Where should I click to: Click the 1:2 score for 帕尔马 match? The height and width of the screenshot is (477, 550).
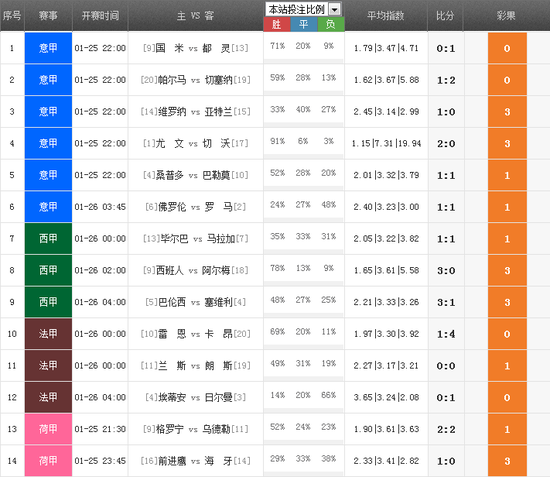446,80
